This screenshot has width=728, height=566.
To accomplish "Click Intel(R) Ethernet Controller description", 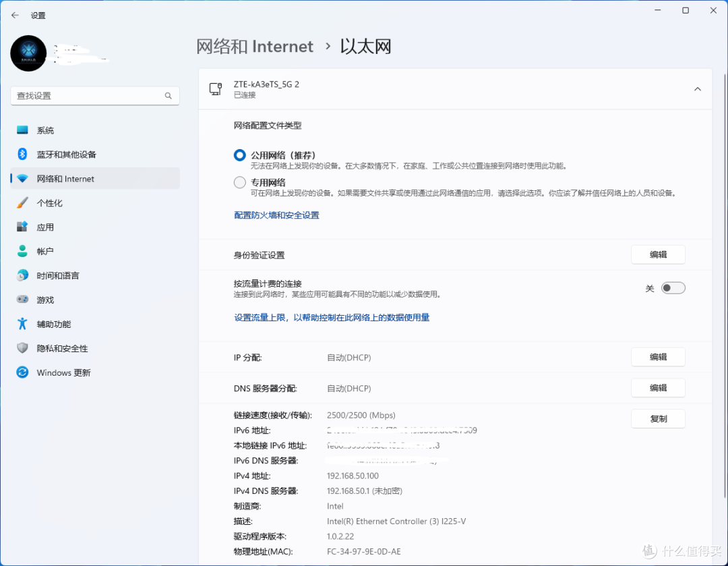I will (x=396, y=521).
